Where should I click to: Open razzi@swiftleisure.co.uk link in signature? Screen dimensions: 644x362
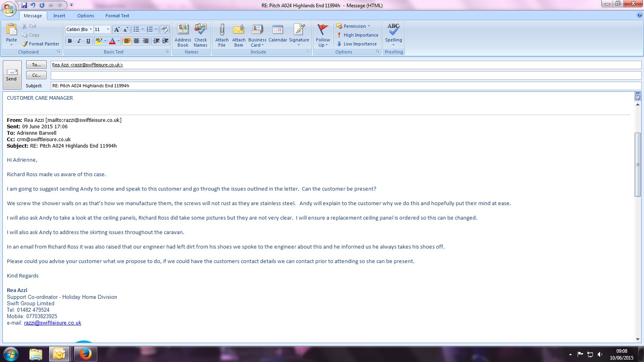pos(53,323)
